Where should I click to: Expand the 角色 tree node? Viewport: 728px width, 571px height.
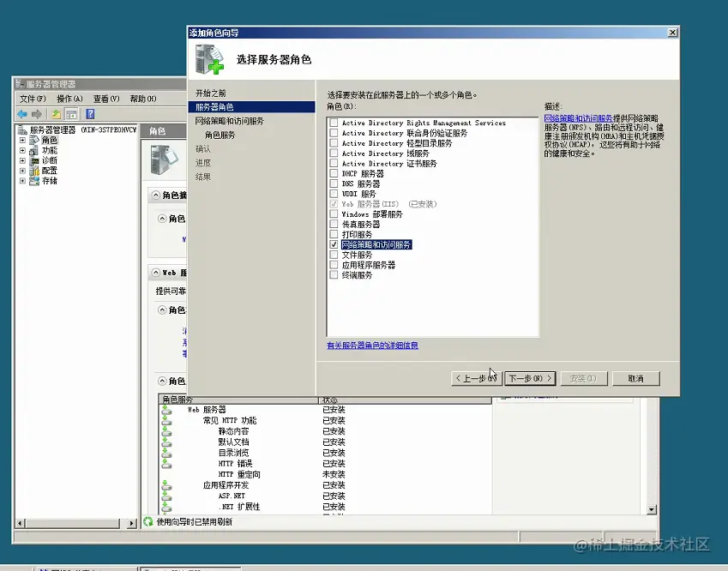click(x=22, y=140)
